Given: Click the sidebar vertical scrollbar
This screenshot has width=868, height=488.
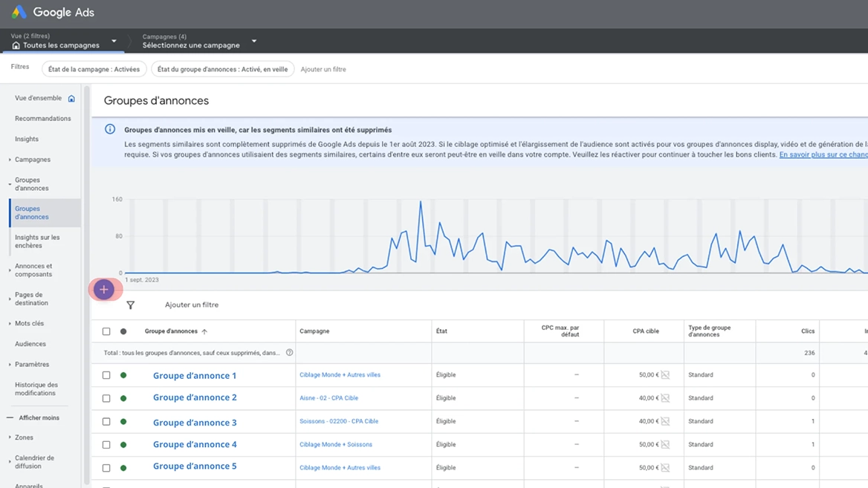Looking at the screenshot, I should (86, 285).
